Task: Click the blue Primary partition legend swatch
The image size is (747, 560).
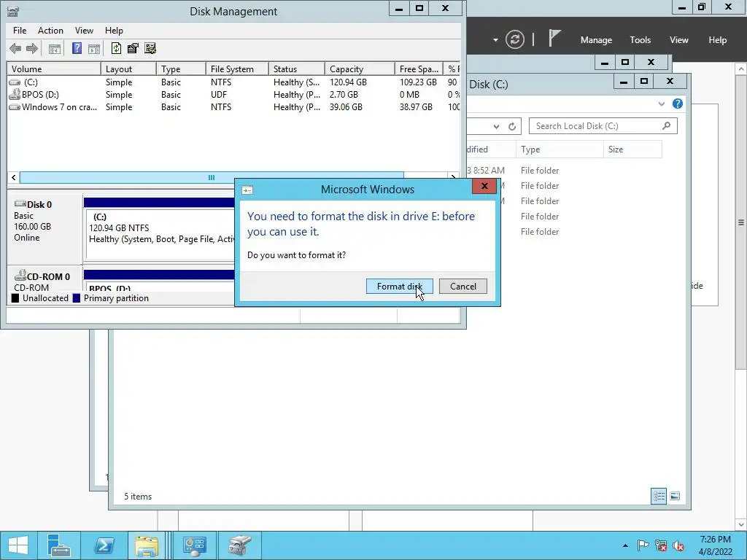Action: 76,298
